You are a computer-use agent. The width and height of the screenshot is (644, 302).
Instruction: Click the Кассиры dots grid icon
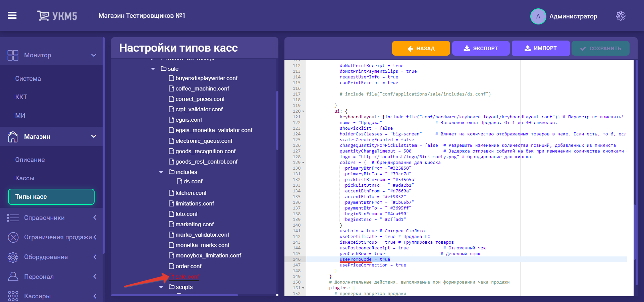click(x=13, y=296)
